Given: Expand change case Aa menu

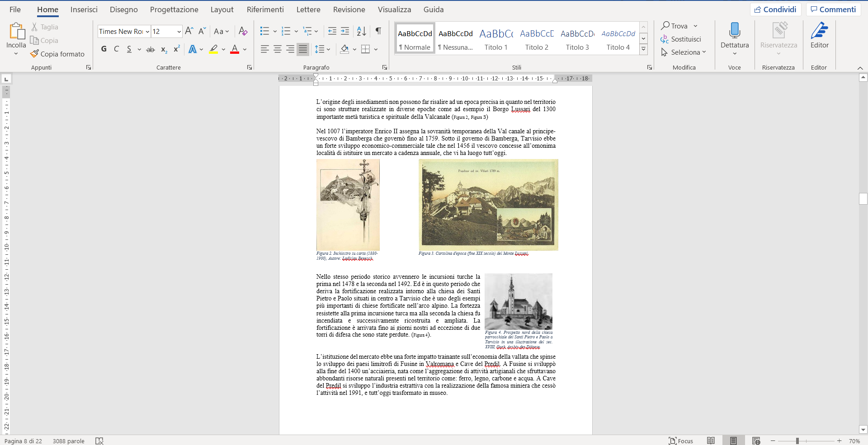Looking at the screenshot, I should click(222, 31).
